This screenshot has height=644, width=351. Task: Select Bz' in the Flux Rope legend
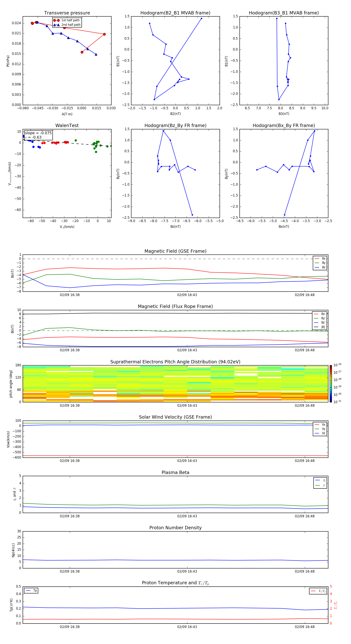point(320,323)
